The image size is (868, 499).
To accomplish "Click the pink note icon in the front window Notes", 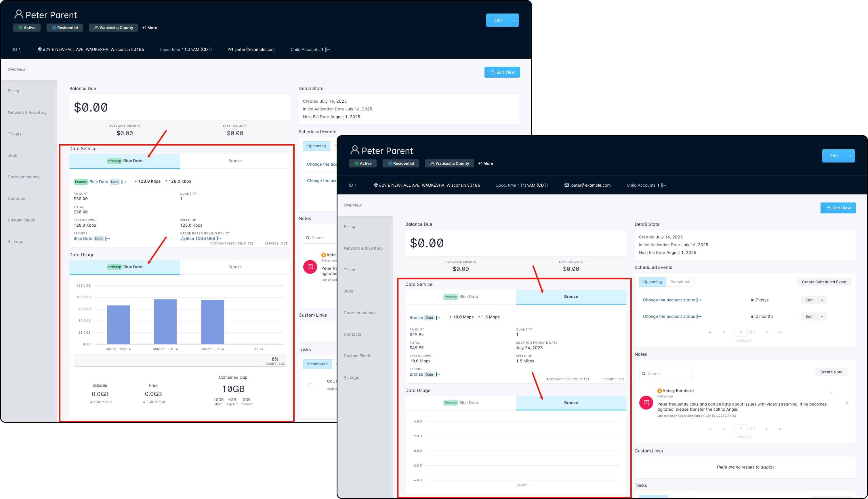I will (646, 402).
